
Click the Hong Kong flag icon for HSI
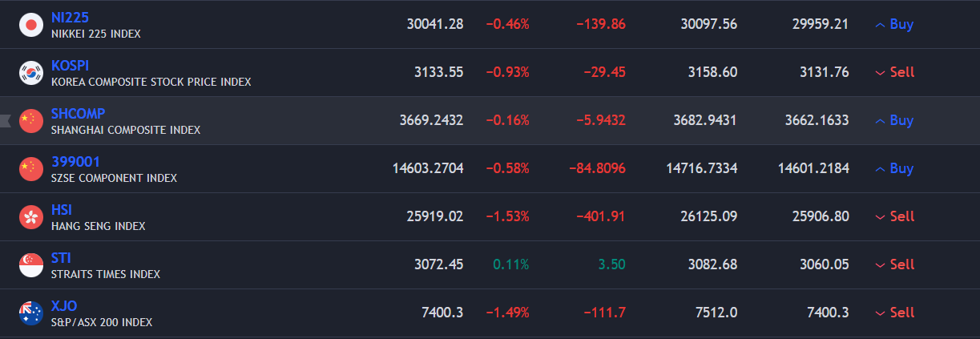[x=30, y=217]
